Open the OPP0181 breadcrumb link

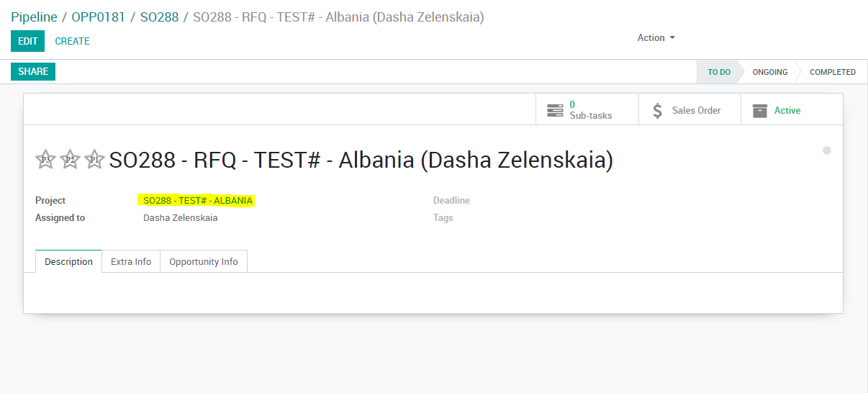99,17
